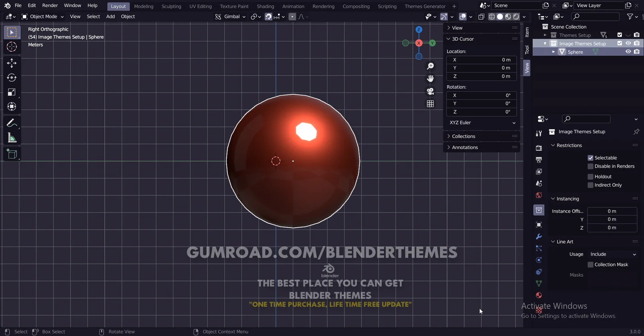644x336 pixels.
Task: Pin the Image Themes Setup properties
Action: [x=636, y=132]
